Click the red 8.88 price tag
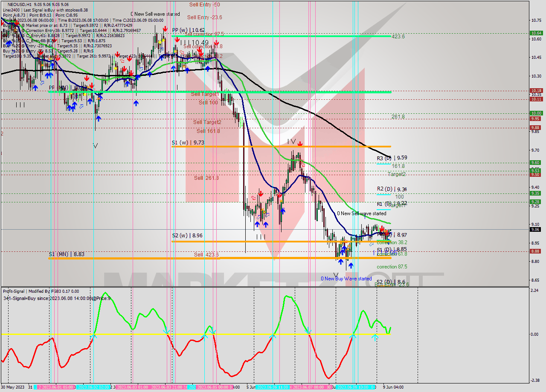Viewport: 546px width, 392px height. coord(536,251)
